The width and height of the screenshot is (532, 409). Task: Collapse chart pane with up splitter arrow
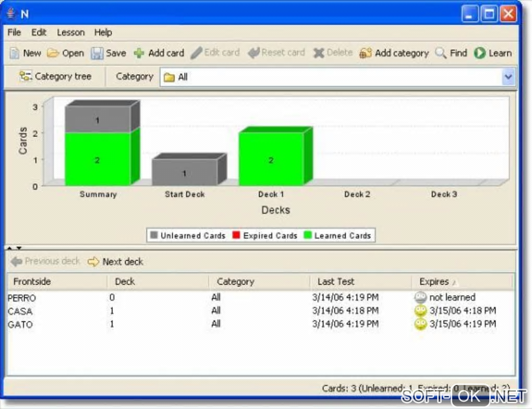(x=9, y=248)
